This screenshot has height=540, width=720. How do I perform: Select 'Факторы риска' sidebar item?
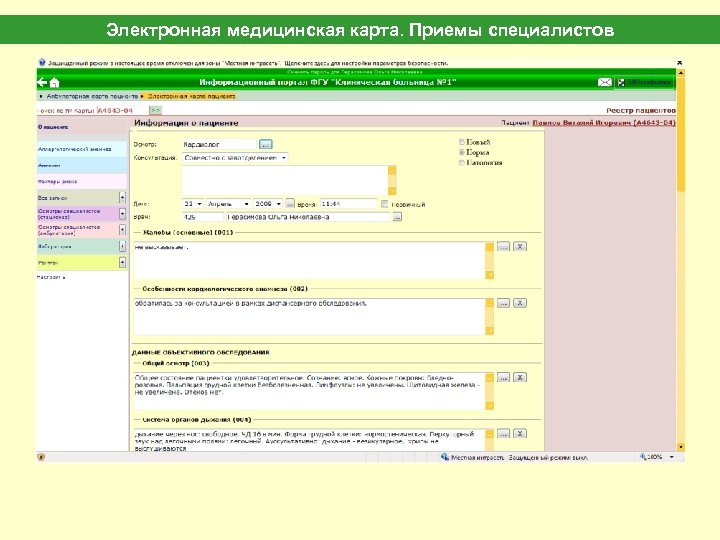click(82, 181)
